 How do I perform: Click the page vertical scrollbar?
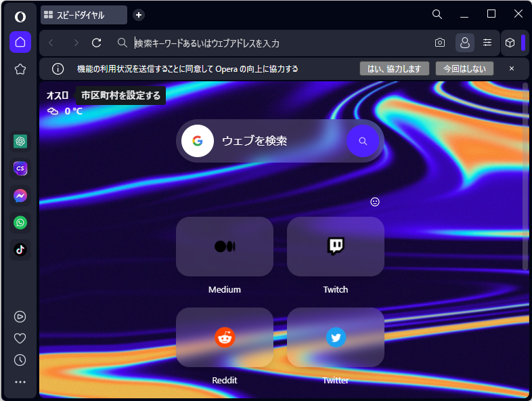525,177
